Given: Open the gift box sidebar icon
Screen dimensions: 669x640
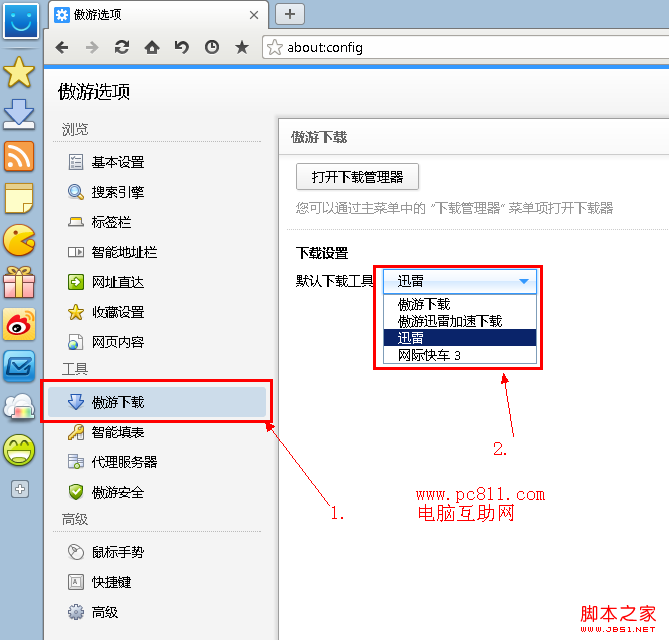Looking at the screenshot, I should coord(19,282).
